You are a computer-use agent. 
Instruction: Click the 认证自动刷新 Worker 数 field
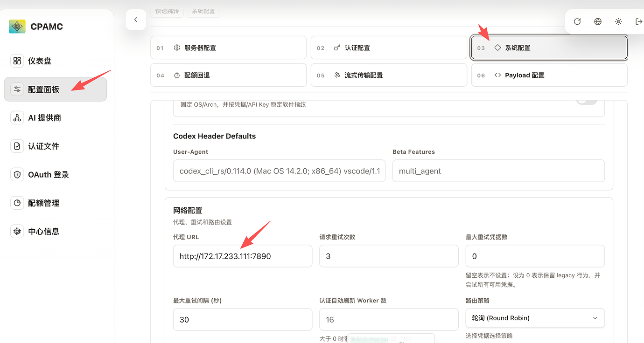[389, 320]
